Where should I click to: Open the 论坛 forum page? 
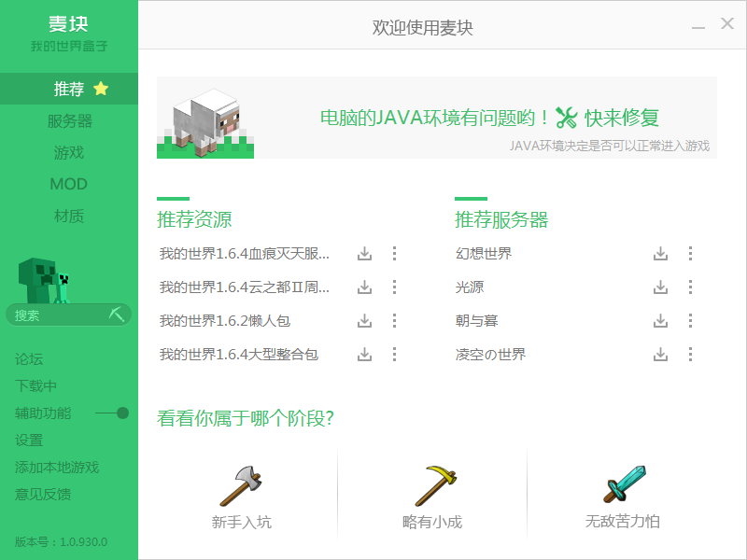(x=28, y=358)
